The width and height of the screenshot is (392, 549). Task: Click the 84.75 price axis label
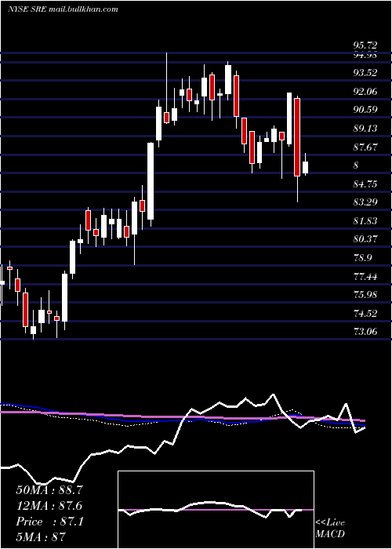point(366,184)
